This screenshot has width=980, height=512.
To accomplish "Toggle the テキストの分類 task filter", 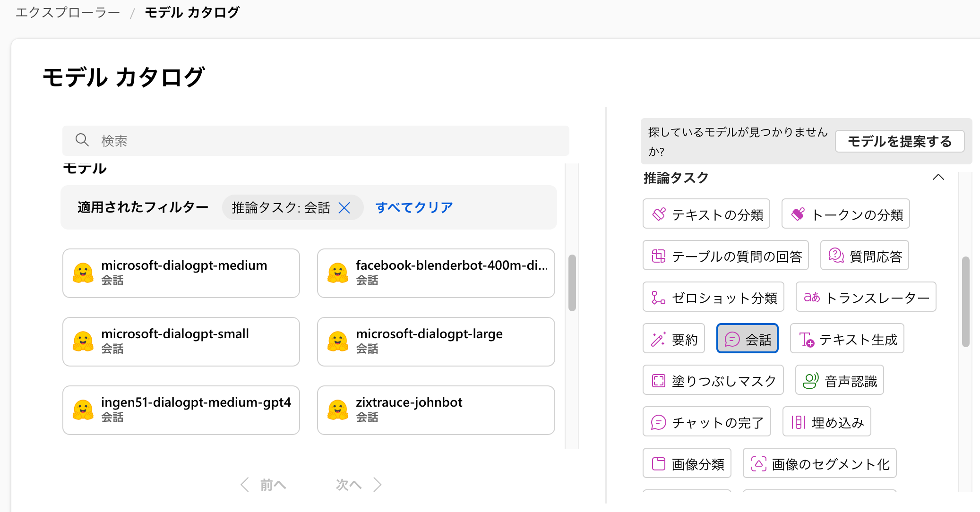I will pos(706,214).
